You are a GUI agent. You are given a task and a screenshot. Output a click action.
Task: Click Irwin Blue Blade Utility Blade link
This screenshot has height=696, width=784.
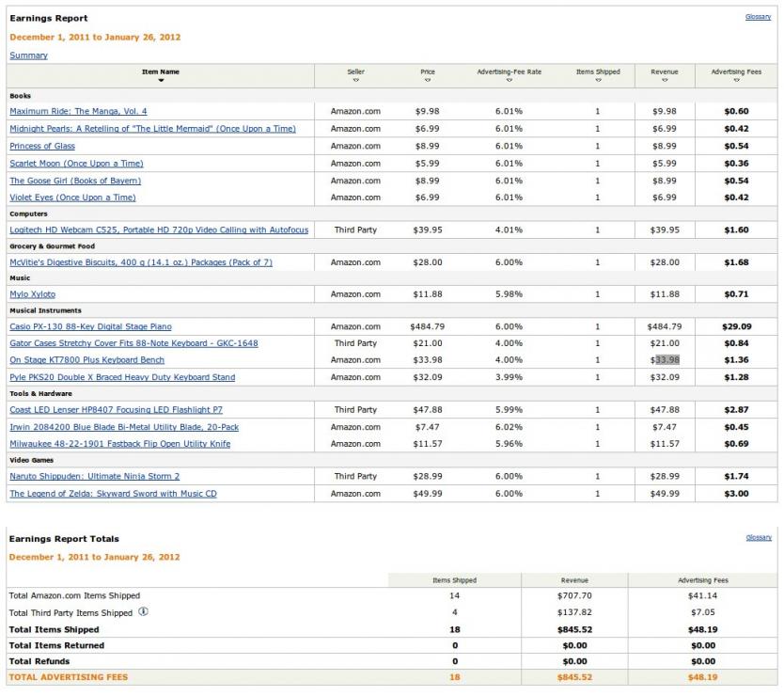pos(124,427)
